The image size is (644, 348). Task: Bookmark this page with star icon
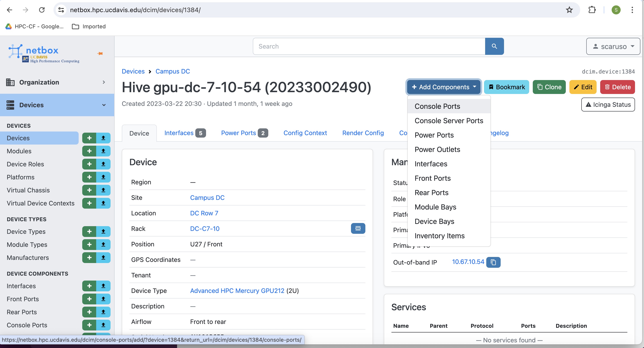[x=569, y=10]
